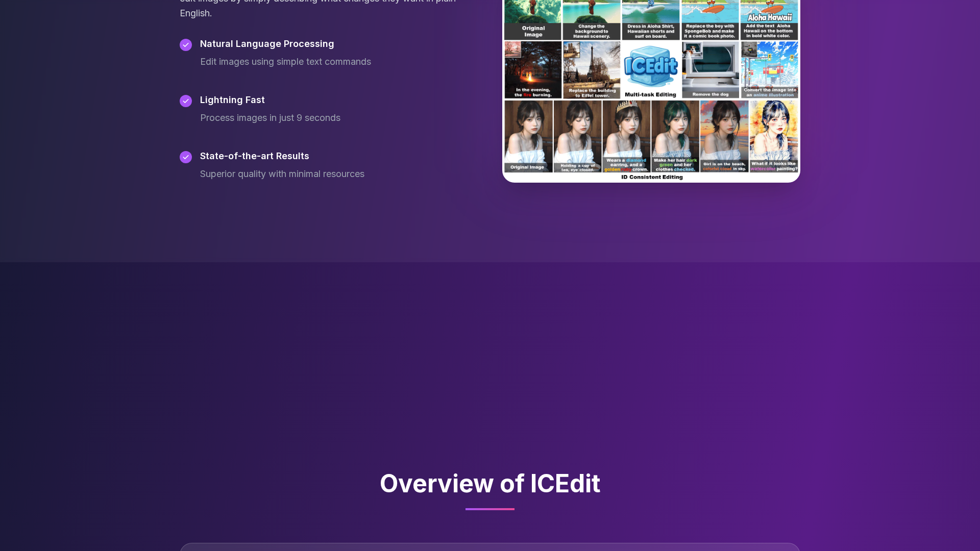Click the girl on the beach example
This screenshot has height=551, width=980.
point(724,136)
